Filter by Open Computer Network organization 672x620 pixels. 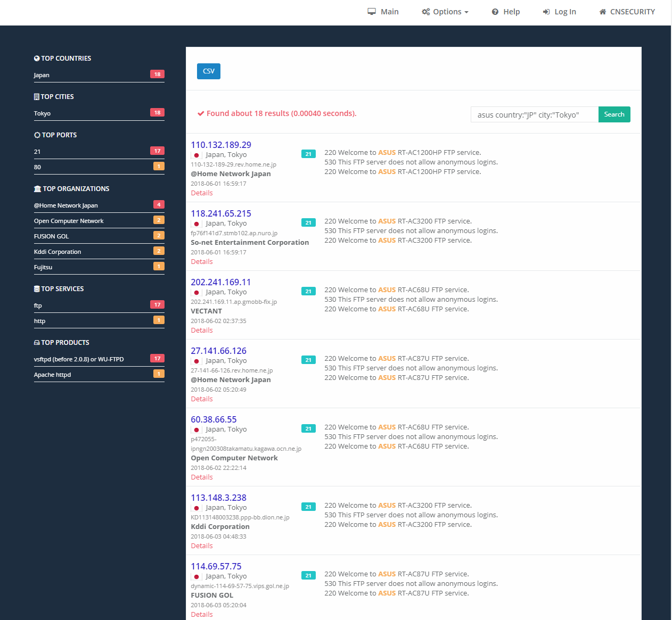99,221
